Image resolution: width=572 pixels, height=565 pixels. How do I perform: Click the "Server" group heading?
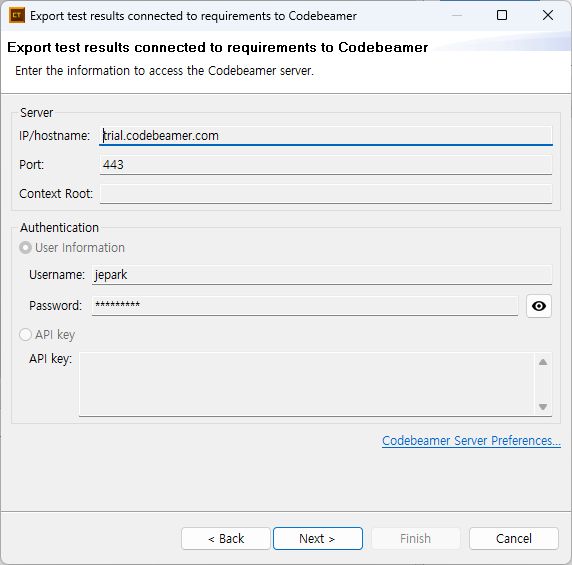pyautogui.click(x=36, y=113)
